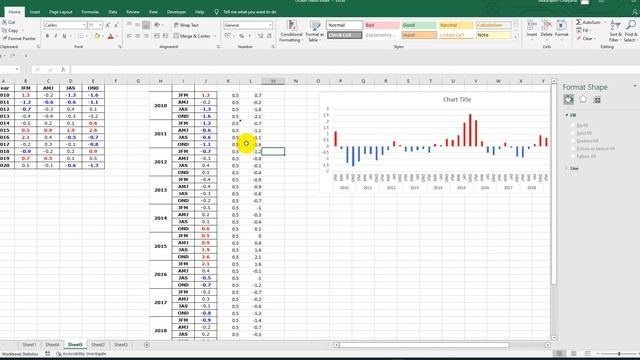Open the Insert ribbon tab

(35, 12)
